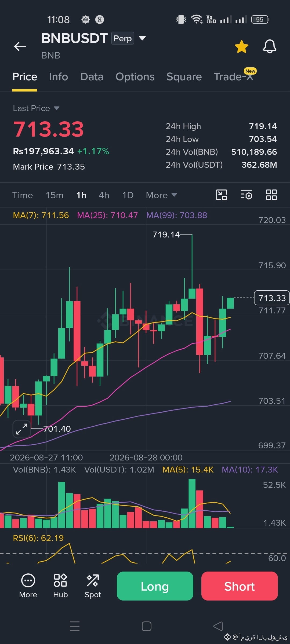Switch to Spot trading

93,586
